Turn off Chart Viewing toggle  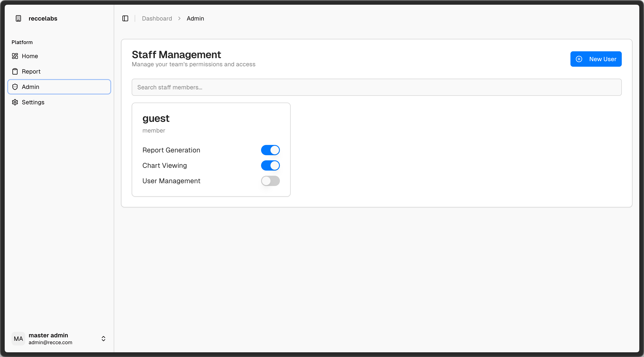point(270,165)
